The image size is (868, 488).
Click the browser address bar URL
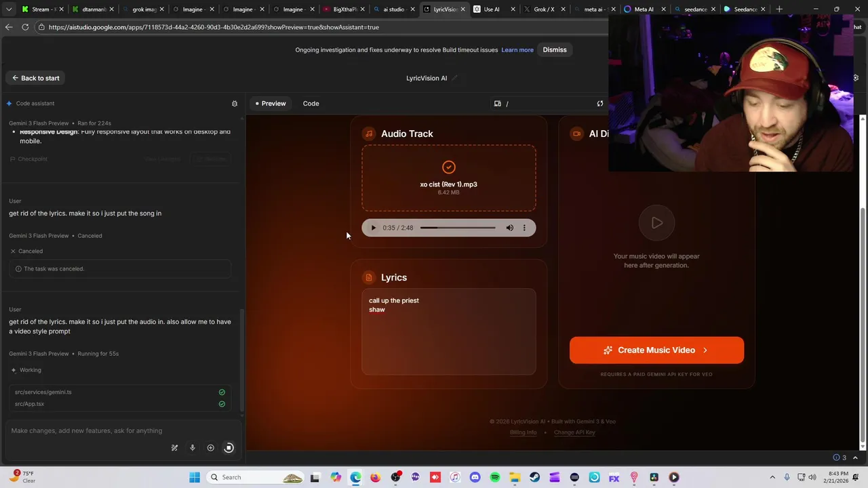[214, 27]
